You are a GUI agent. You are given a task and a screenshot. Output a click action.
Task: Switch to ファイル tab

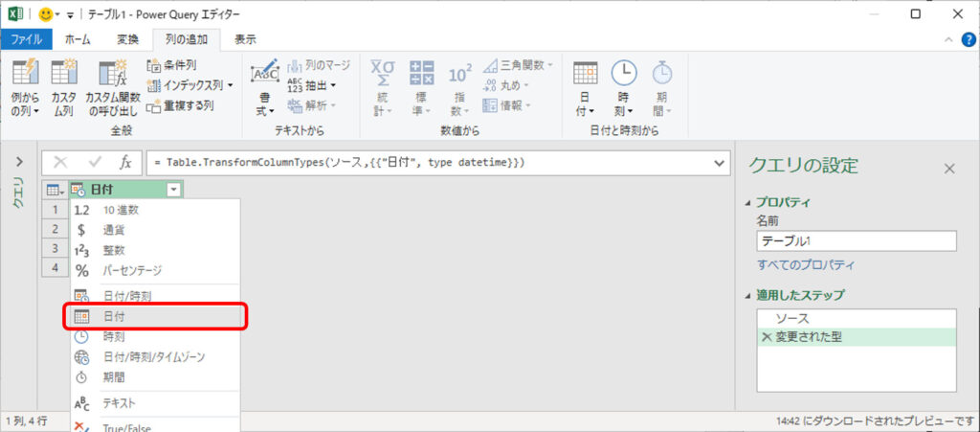pos(27,39)
